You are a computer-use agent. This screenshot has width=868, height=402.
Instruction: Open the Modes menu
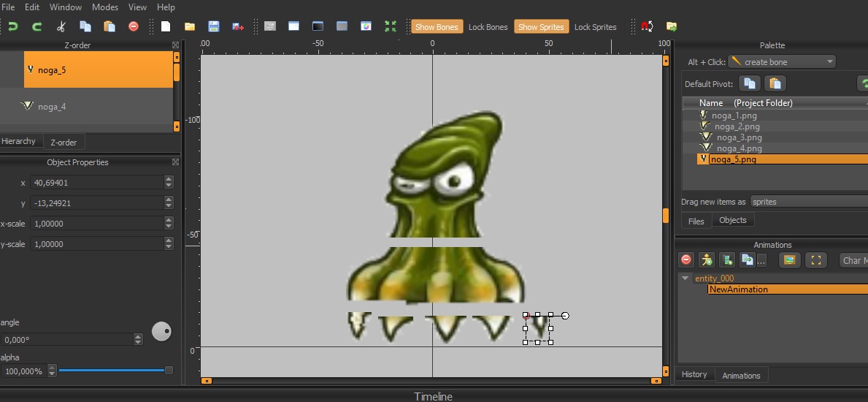point(105,7)
